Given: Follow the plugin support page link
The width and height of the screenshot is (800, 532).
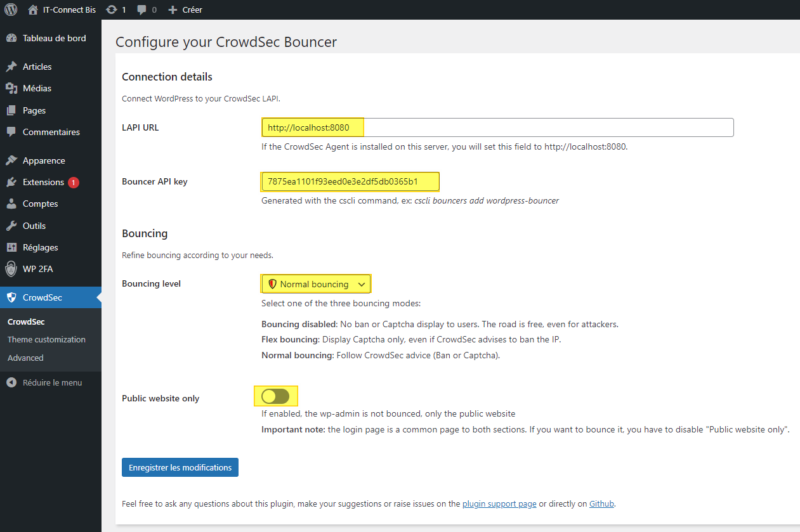Looking at the screenshot, I should (500, 503).
